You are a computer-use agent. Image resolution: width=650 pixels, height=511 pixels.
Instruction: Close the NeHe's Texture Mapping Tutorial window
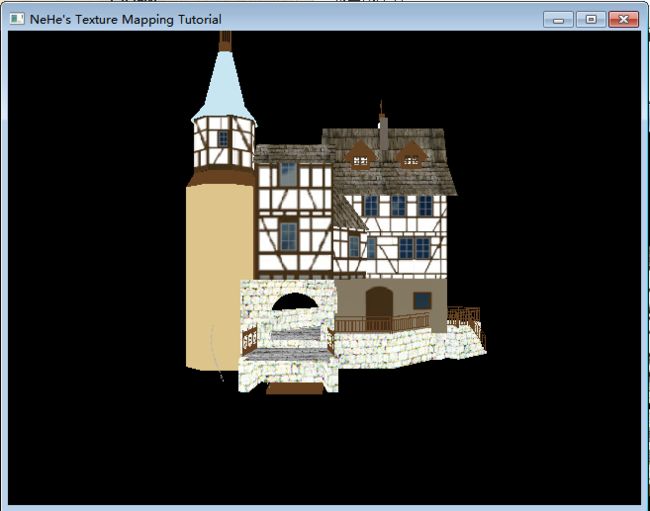tap(623, 19)
